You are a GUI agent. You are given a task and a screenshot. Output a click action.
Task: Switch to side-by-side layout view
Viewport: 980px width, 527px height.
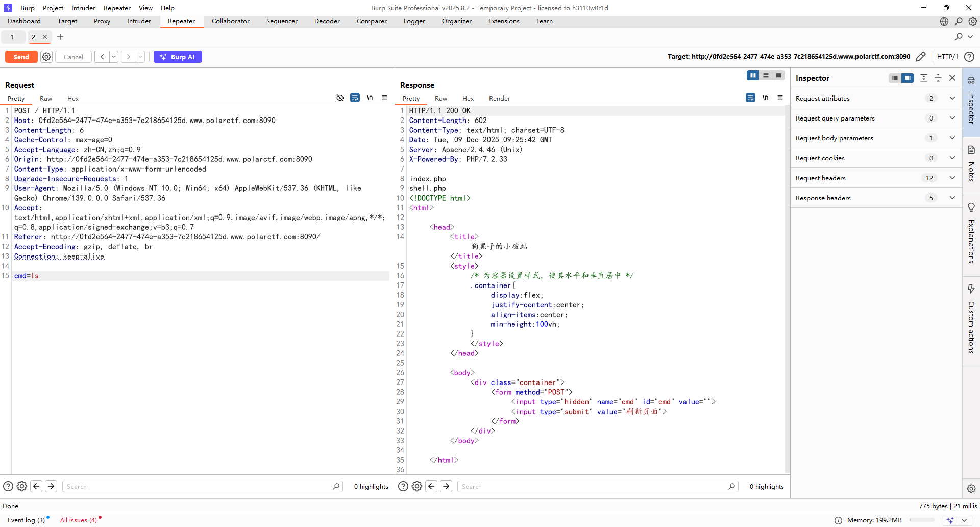point(752,76)
